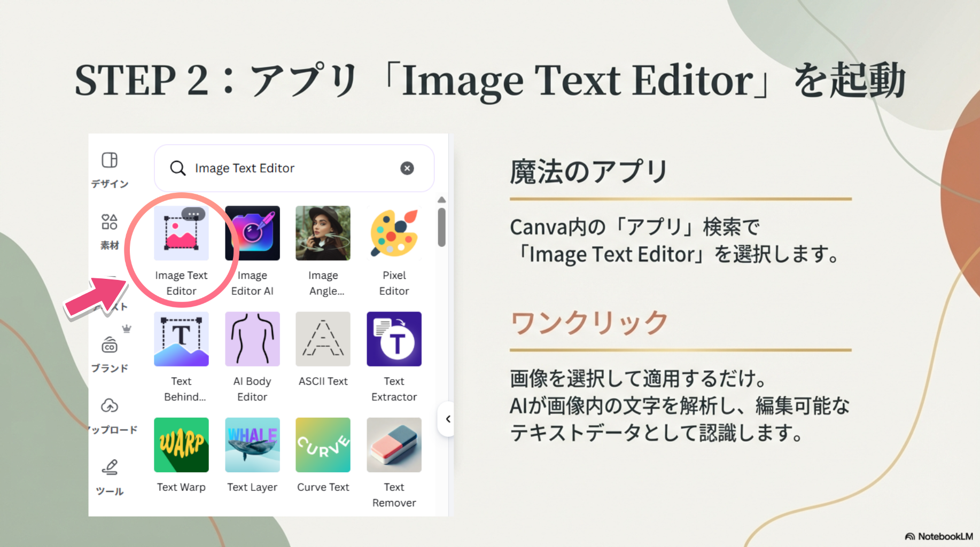Open the Text Extractor app

click(x=394, y=339)
